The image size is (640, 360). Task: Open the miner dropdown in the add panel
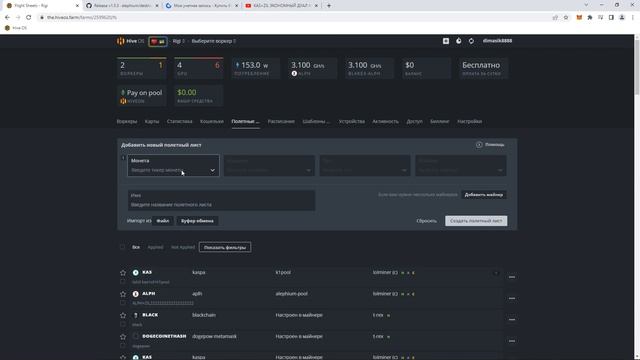click(461, 165)
